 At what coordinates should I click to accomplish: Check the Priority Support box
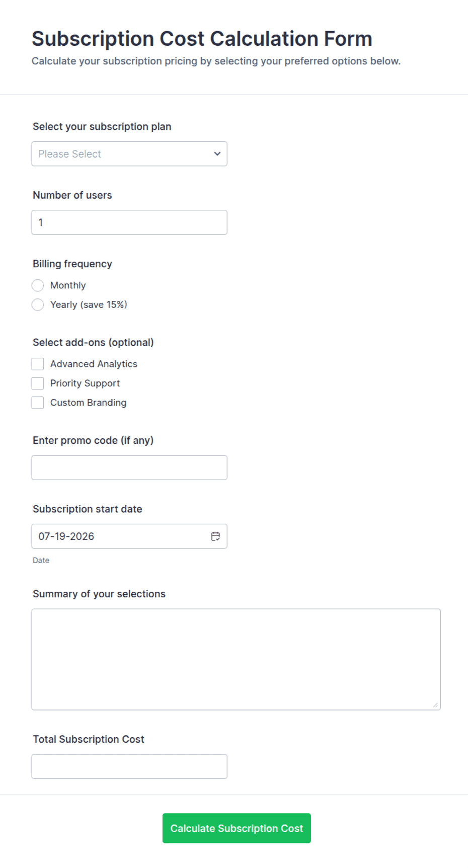pyautogui.click(x=38, y=383)
